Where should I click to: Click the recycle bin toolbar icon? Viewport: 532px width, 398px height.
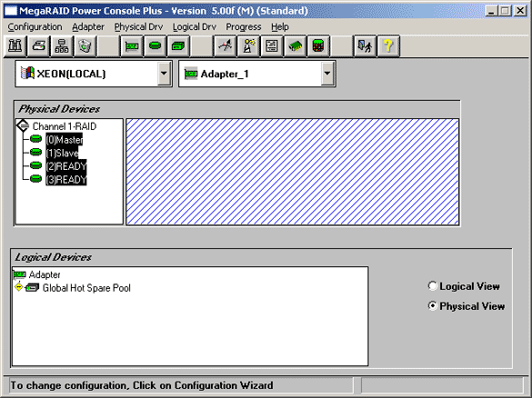coord(85,45)
